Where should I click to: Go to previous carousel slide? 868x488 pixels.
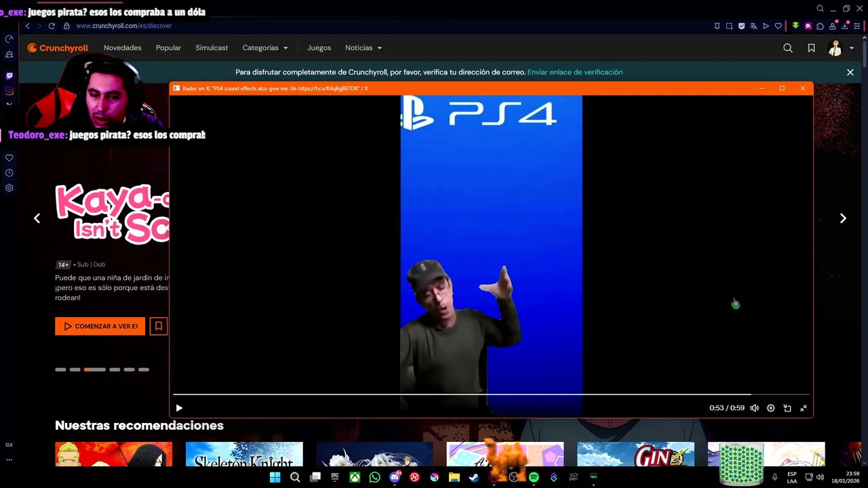(x=37, y=218)
